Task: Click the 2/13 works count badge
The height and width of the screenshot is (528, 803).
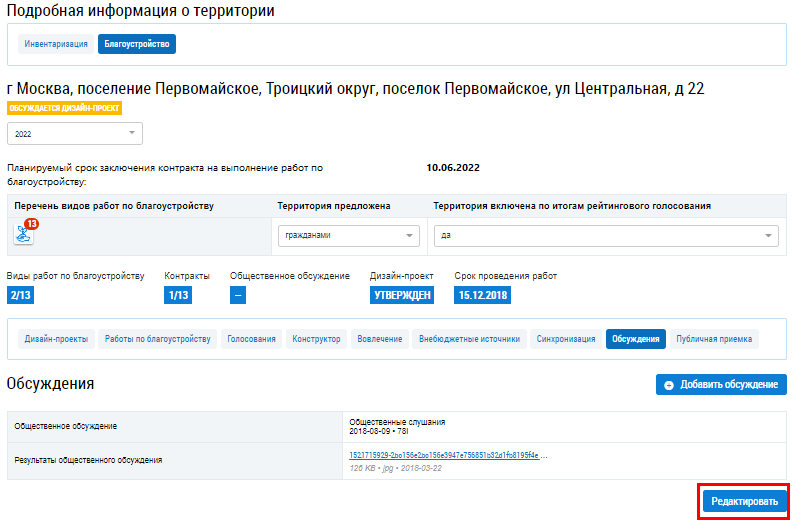Action: pyautogui.click(x=21, y=295)
